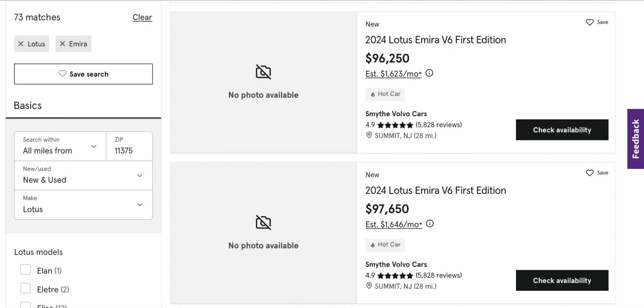Open the first 2024 Lotus Emira listing title
644x308 pixels.
pos(436,40)
